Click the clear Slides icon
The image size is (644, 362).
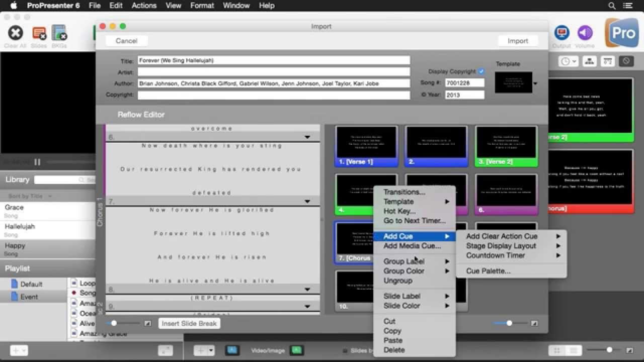point(39,34)
